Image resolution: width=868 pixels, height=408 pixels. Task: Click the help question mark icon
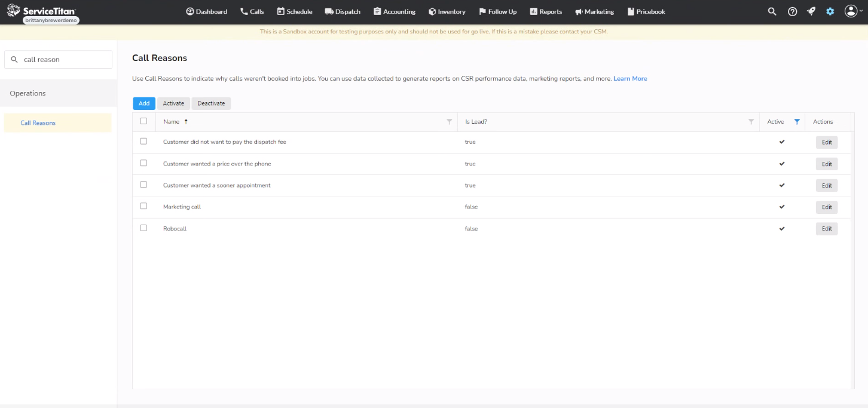(792, 11)
